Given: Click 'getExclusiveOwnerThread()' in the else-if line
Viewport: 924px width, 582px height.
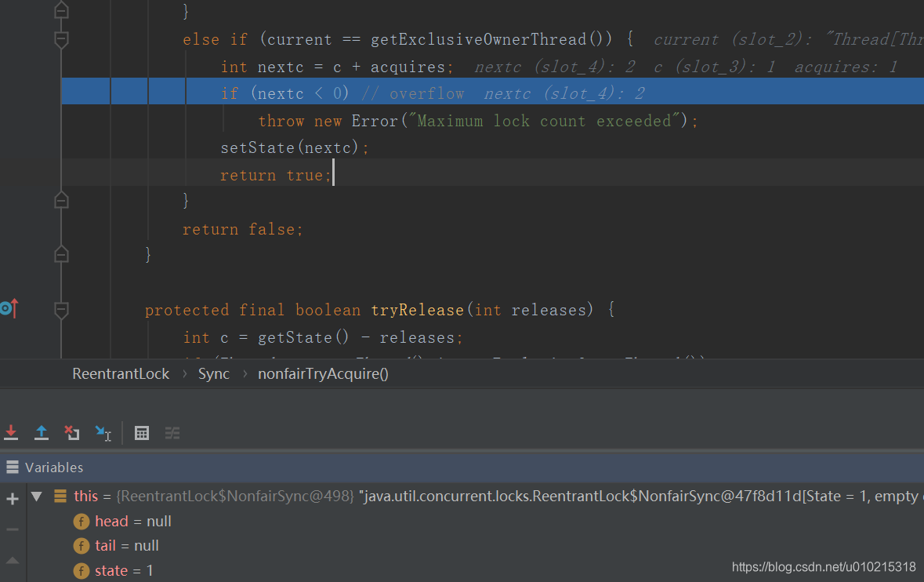Looking at the screenshot, I should pos(491,39).
